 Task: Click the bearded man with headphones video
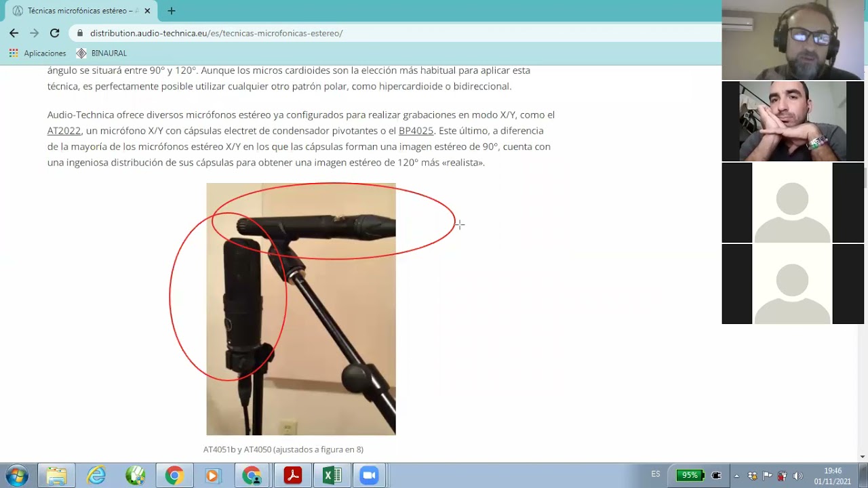(x=793, y=40)
